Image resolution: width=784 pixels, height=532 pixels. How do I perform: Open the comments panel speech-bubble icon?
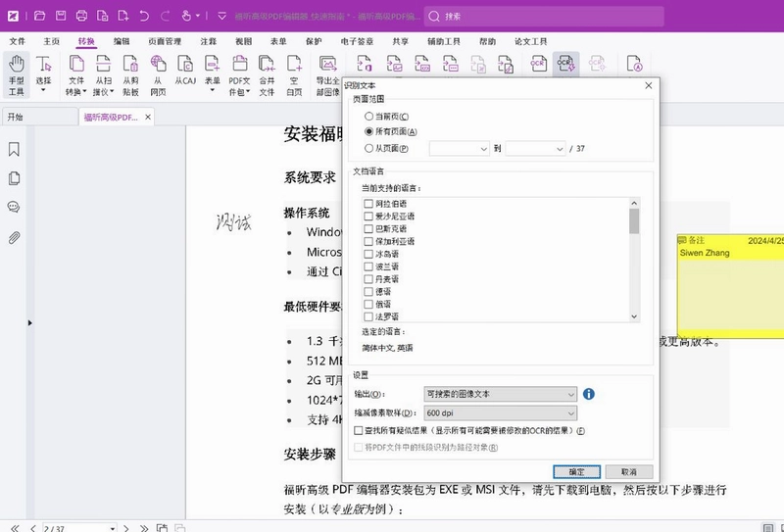click(x=14, y=207)
